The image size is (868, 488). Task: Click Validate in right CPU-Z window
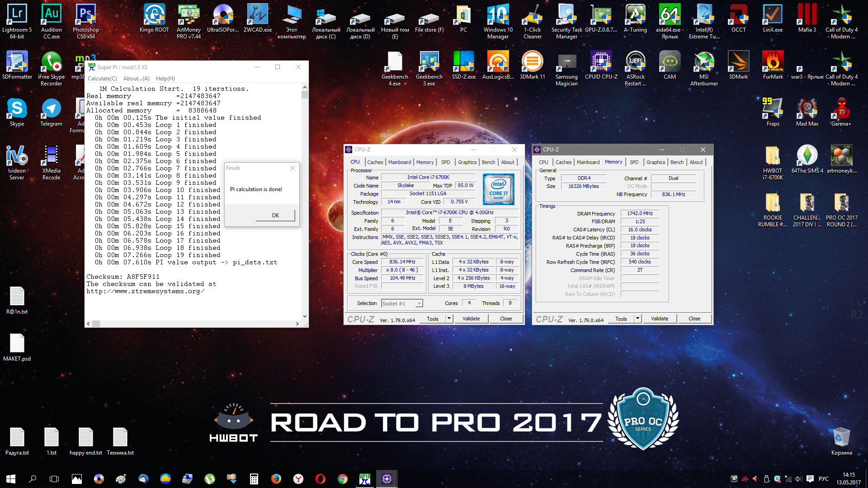tap(660, 319)
